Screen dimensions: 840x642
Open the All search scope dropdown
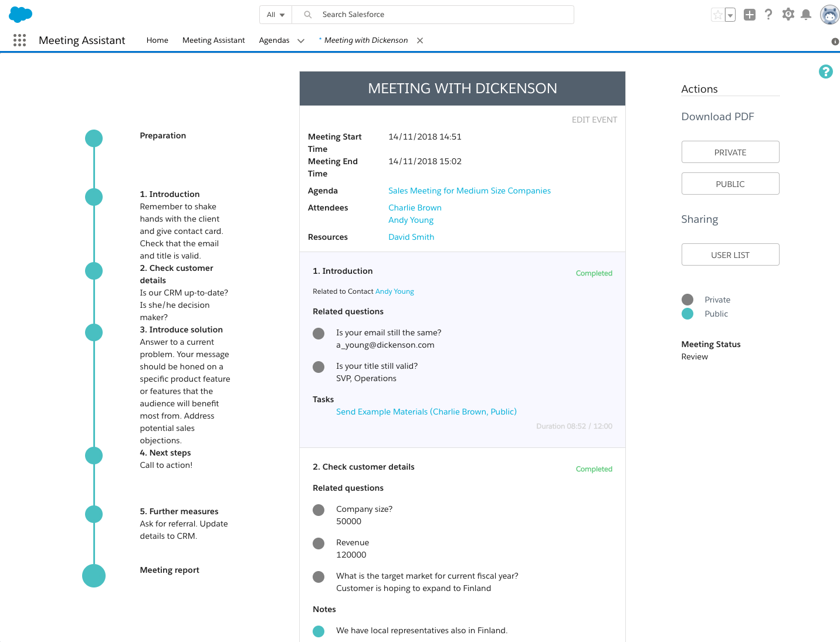(276, 15)
